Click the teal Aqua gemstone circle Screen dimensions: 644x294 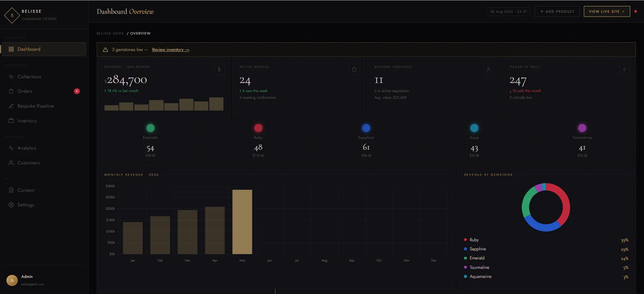point(474,128)
